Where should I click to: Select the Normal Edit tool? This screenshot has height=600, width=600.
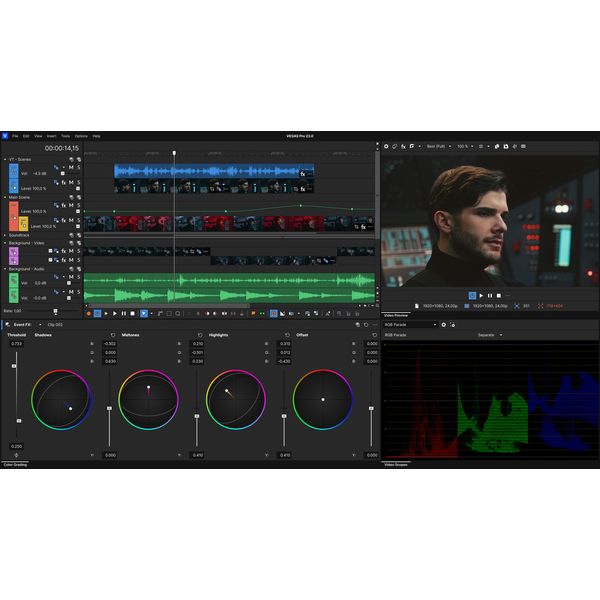pyautogui.click(x=144, y=314)
